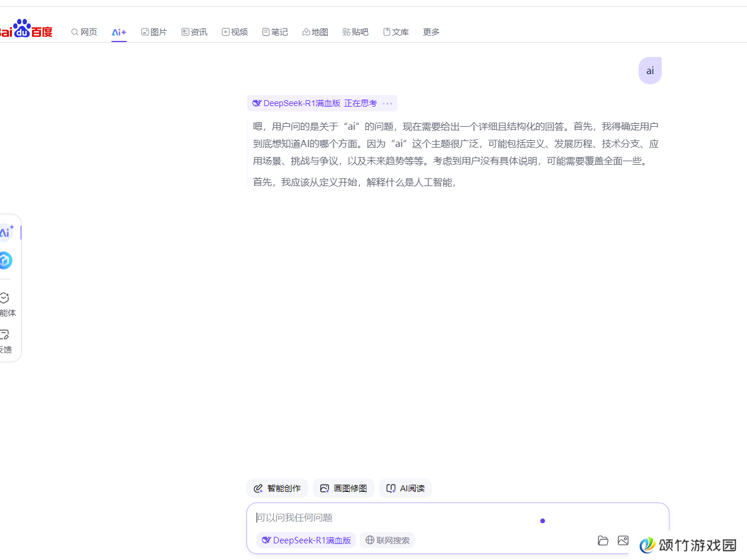Open the 文库 tab
The width and height of the screenshot is (747, 560).
[x=396, y=32]
